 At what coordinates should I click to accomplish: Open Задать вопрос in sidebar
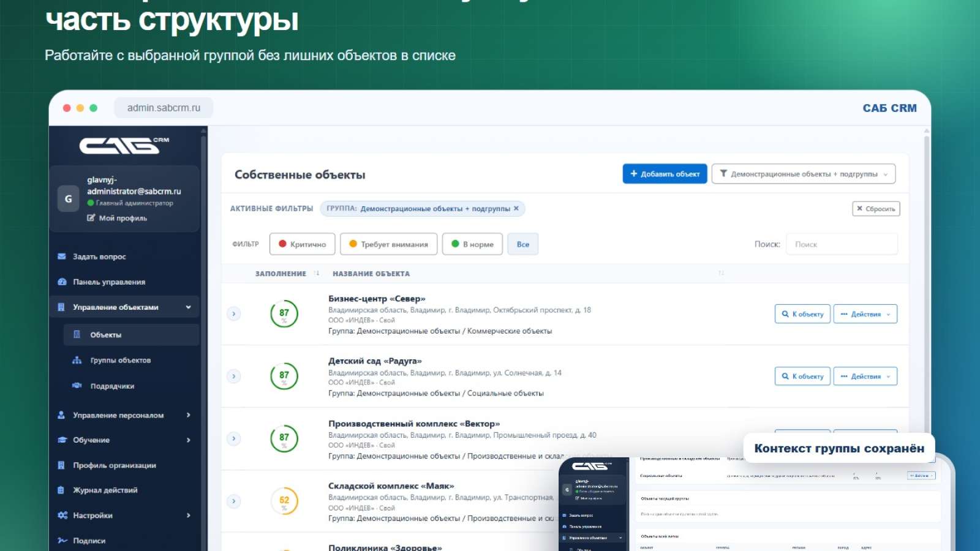point(124,257)
